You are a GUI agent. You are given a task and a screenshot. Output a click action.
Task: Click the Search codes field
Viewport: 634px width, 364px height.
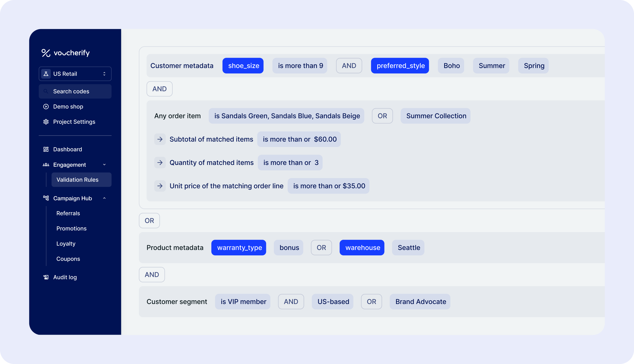pos(75,91)
